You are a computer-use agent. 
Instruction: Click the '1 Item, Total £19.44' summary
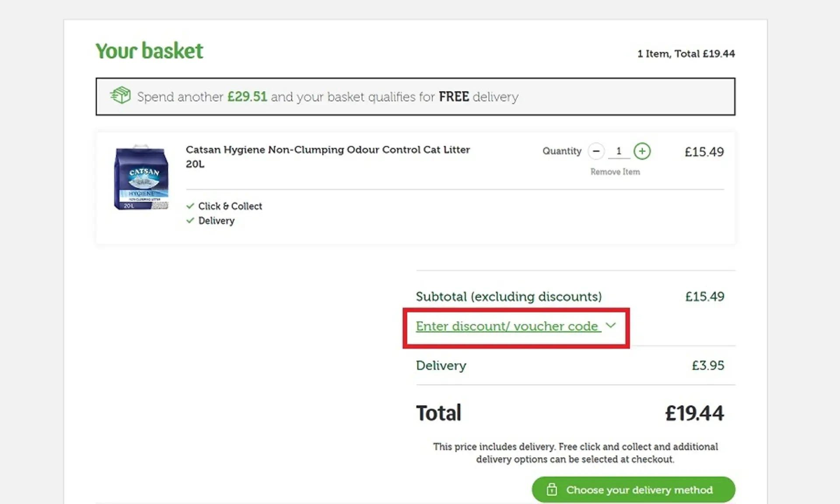tap(686, 54)
